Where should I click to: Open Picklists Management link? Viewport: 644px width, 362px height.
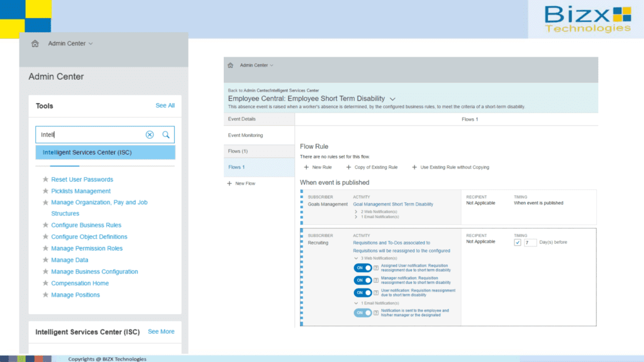tap(81, 191)
